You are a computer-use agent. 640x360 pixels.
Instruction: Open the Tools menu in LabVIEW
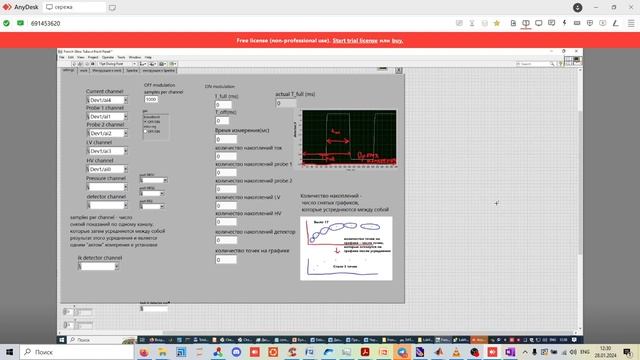click(121, 58)
